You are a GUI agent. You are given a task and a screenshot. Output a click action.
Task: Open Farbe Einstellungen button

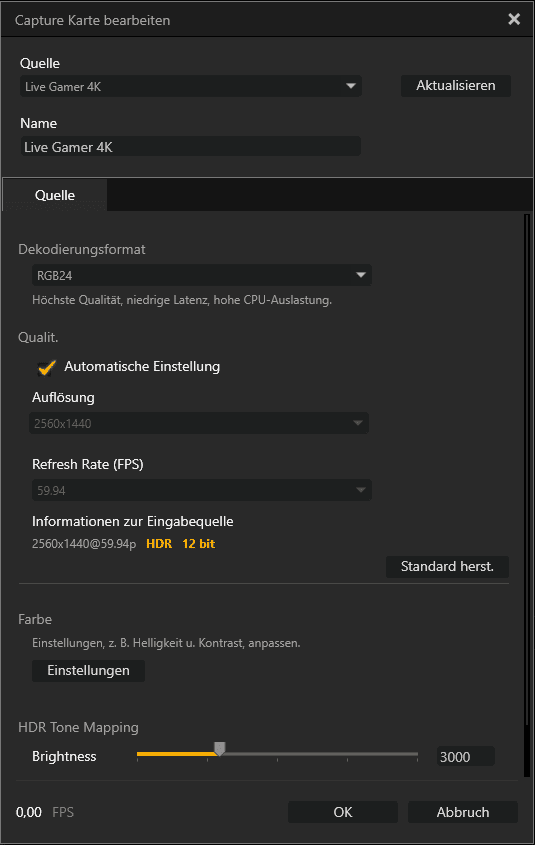pyautogui.click(x=88, y=670)
